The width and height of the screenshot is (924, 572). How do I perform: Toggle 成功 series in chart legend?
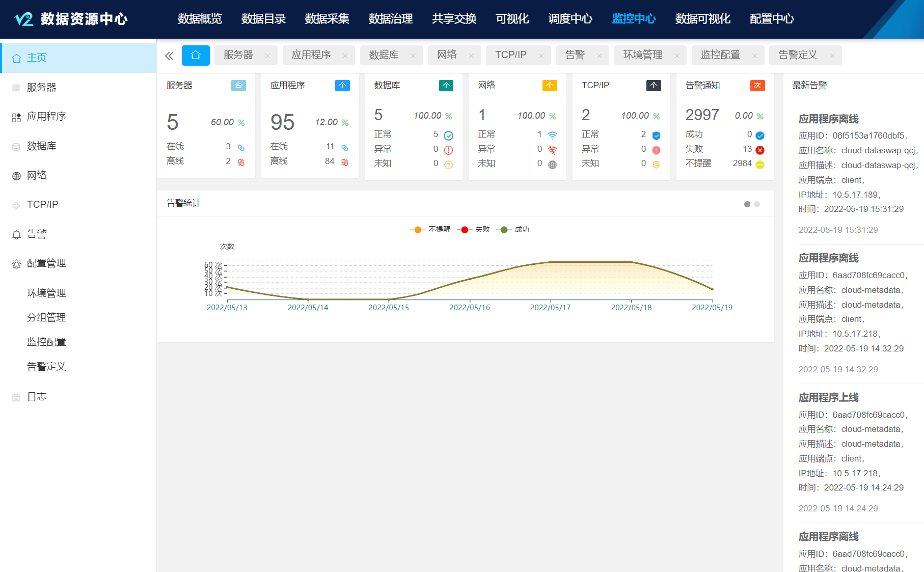513,230
